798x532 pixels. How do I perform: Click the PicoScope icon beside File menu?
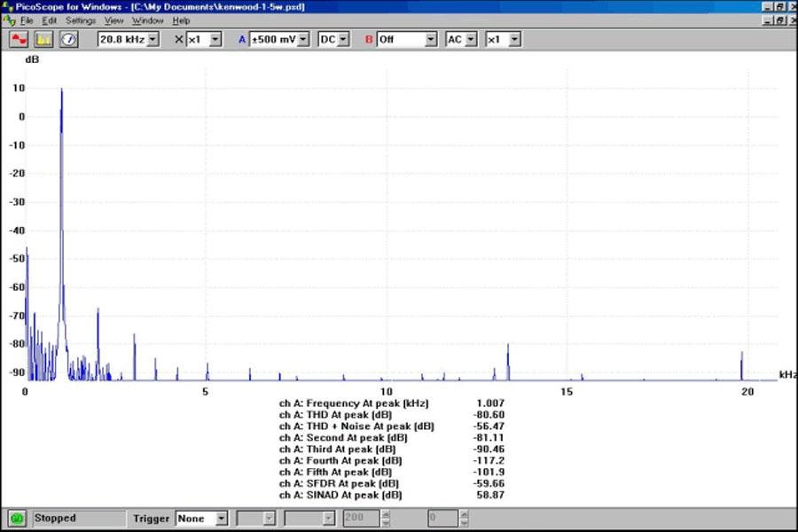click(9, 20)
